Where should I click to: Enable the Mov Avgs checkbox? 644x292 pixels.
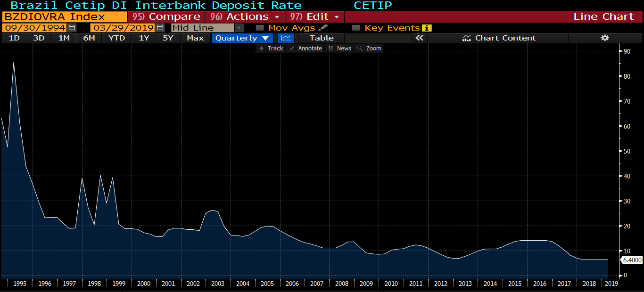[x=259, y=28]
